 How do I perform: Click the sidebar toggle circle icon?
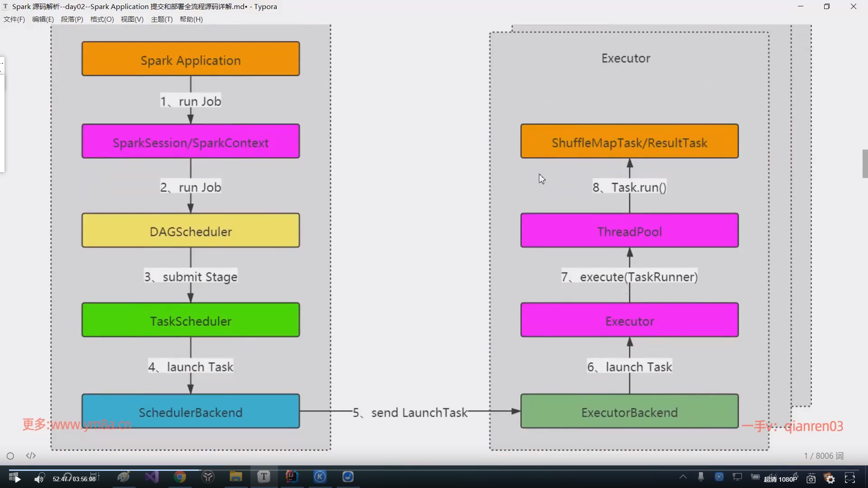[10, 456]
